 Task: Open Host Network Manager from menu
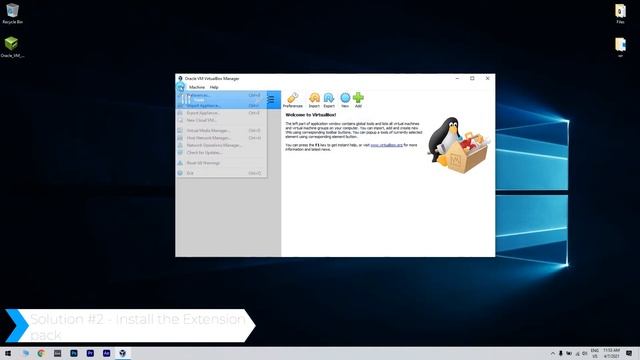click(222, 138)
